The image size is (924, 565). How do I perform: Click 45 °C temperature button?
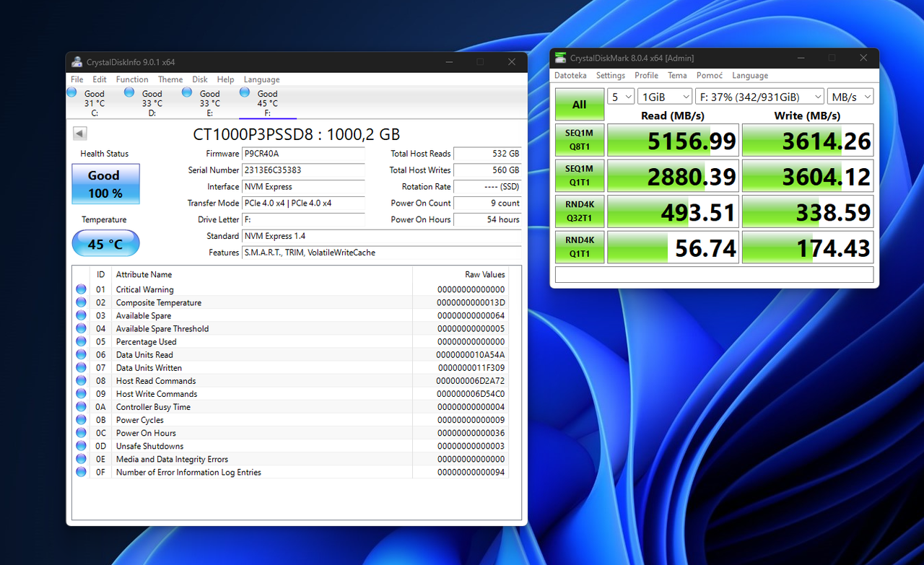pyautogui.click(x=105, y=244)
